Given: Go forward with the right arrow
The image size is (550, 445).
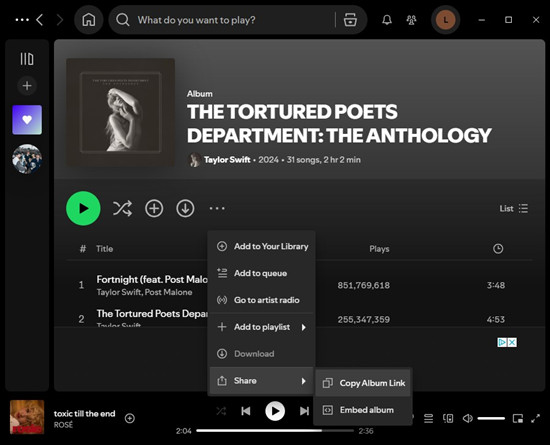Looking at the screenshot, I should coord(60,20).
